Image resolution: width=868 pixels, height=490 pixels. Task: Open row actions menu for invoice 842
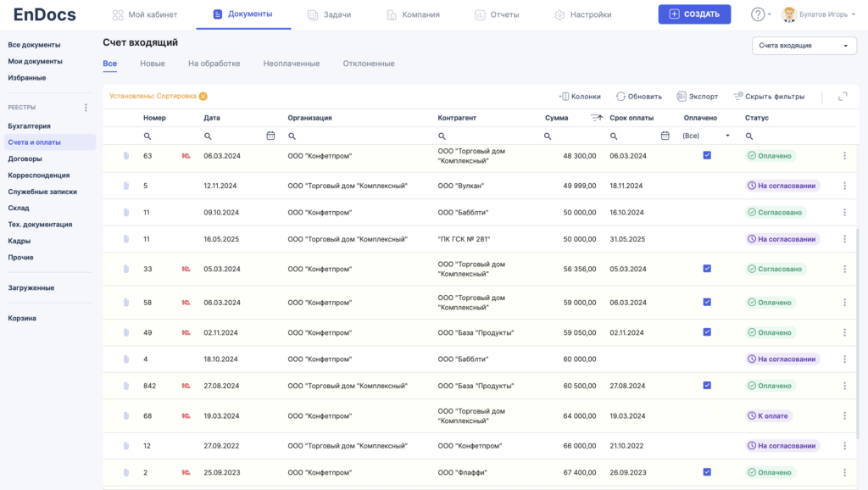tap(844, 386)
